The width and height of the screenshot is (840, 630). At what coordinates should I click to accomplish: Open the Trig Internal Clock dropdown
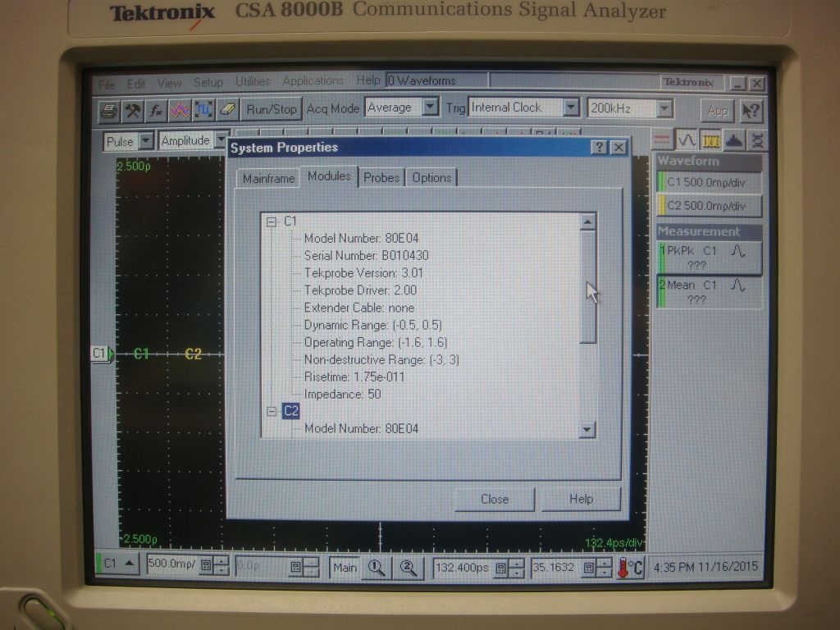571,107
